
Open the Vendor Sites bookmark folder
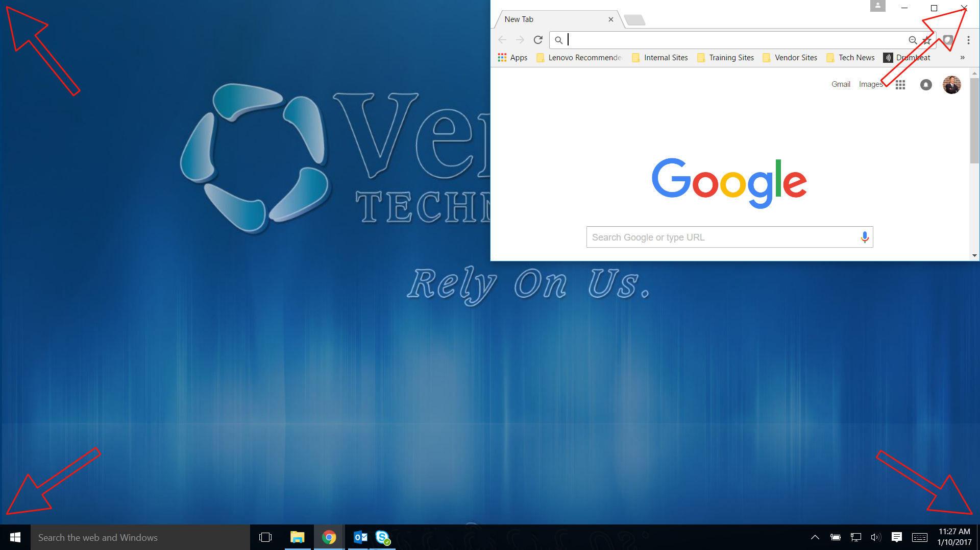(x=790, y=58)
